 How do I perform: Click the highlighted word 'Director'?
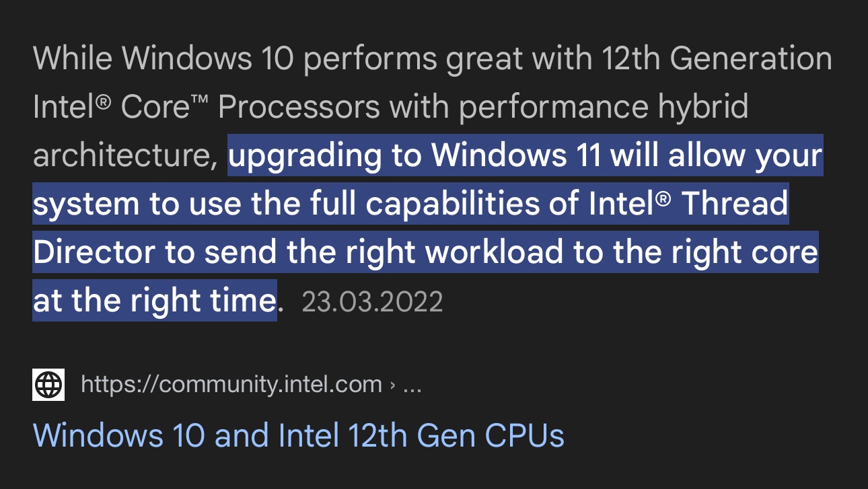pyautogui.click(x=94, y=253)
